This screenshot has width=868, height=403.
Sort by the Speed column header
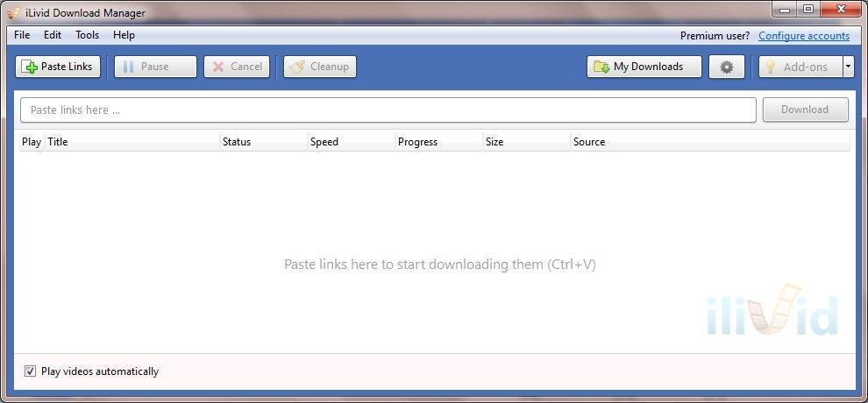(351, 142)
